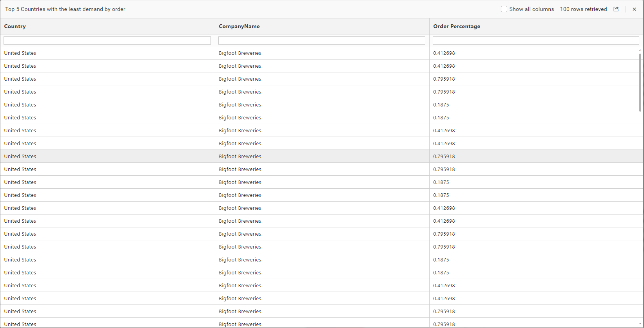644x328 pixels.
Task: Click the scrollbar up arrow
Action: point(640,50)
